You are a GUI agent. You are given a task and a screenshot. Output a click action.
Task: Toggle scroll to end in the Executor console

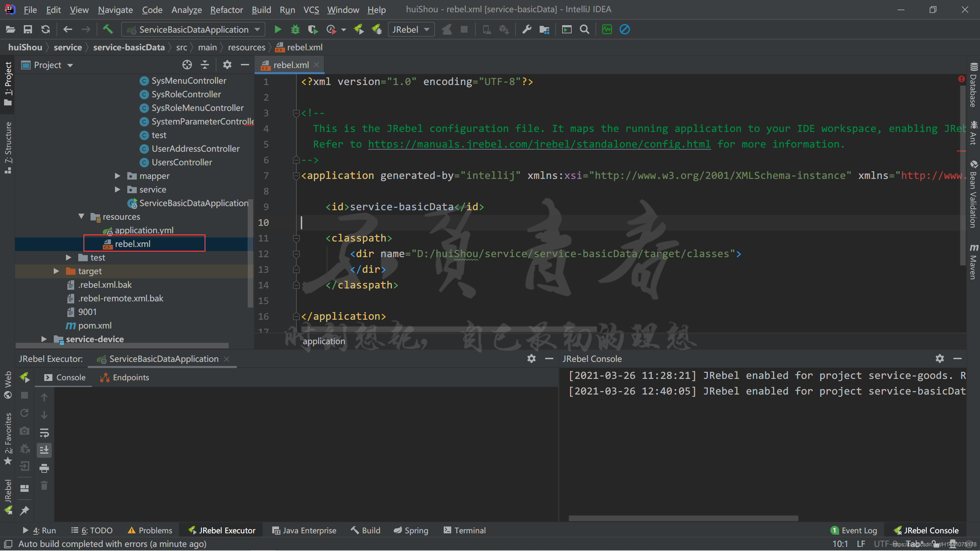coord(44,450)
